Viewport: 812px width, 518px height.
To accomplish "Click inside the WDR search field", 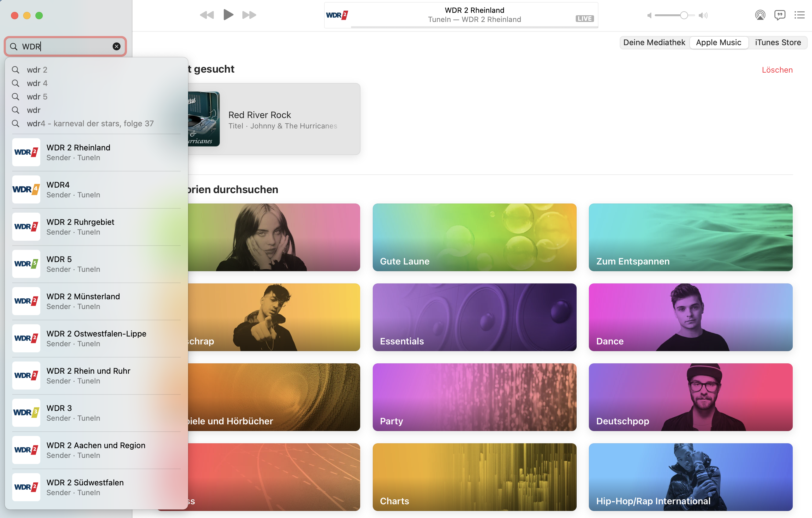I will click(66, 46).
